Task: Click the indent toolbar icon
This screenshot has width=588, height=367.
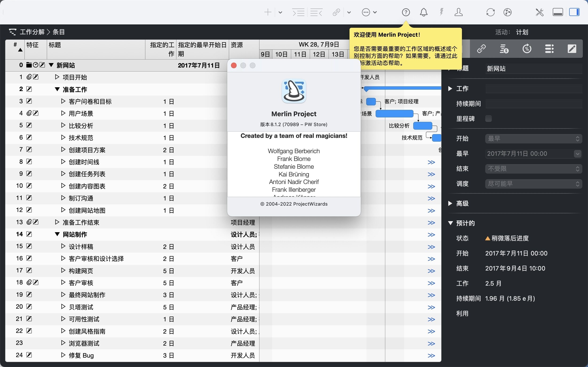Action: [298, 12]
